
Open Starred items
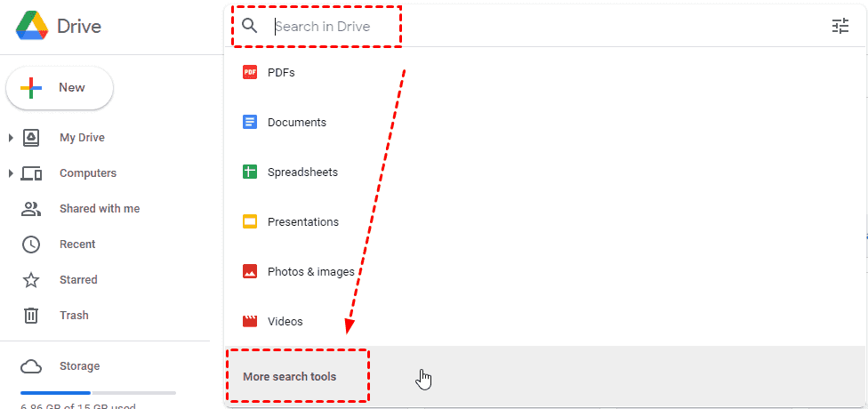78,280
